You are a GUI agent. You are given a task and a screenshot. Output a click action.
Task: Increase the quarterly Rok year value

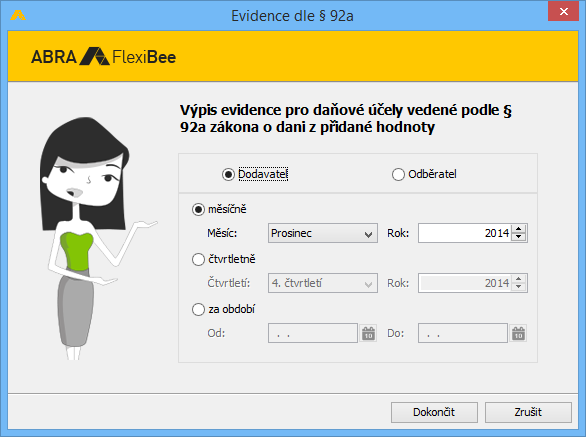click(x=519, y=279)
